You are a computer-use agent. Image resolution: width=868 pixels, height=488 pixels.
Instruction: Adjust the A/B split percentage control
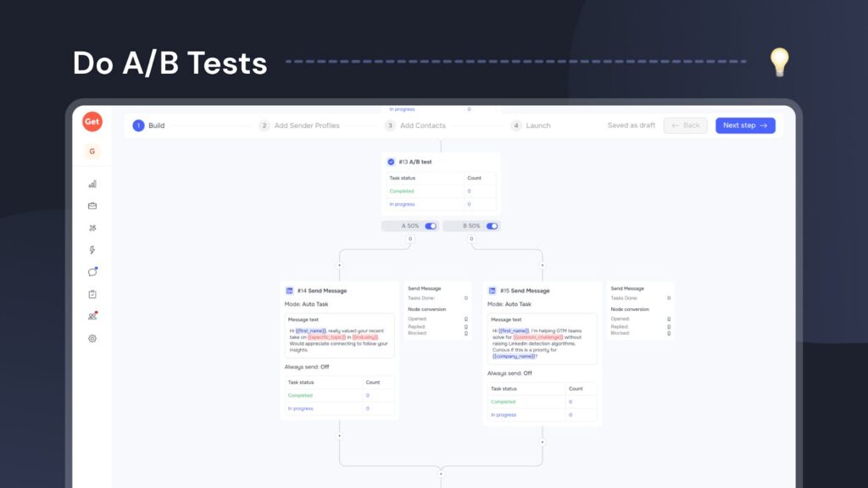[x=411, y=225]
